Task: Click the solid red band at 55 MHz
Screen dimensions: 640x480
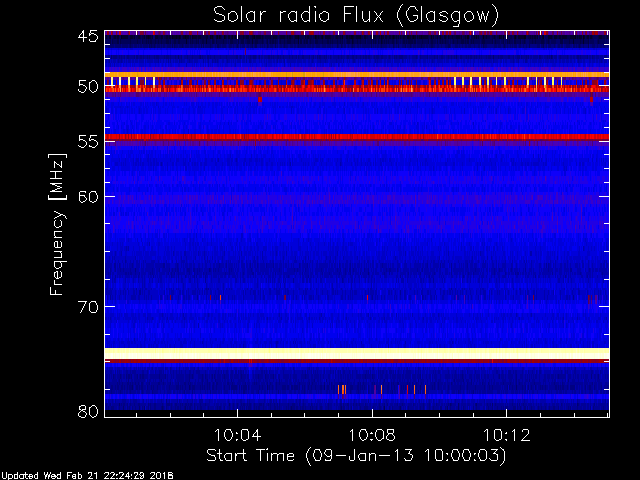Action: pos(357,137)
